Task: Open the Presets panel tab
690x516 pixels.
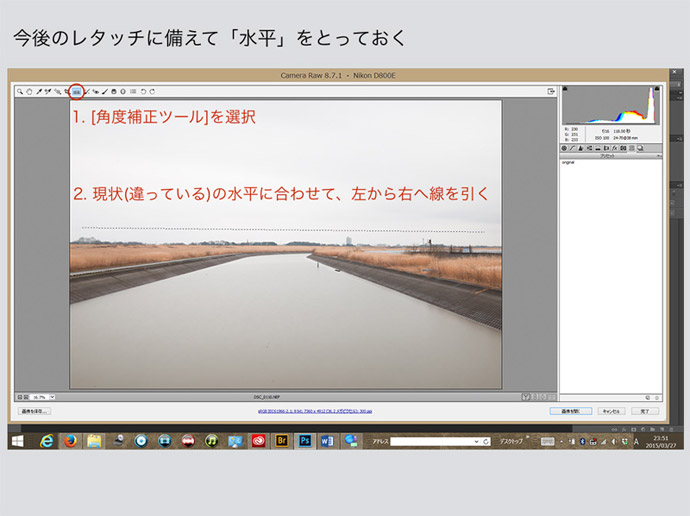Action: point(631,148)
